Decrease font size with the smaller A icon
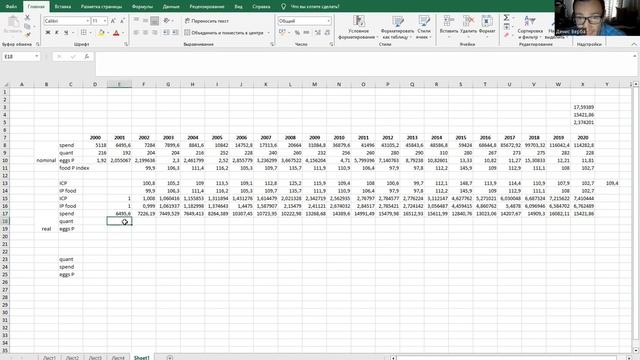Image resolution: width=640 pixels, height=360 pixels. click(122, 21)
